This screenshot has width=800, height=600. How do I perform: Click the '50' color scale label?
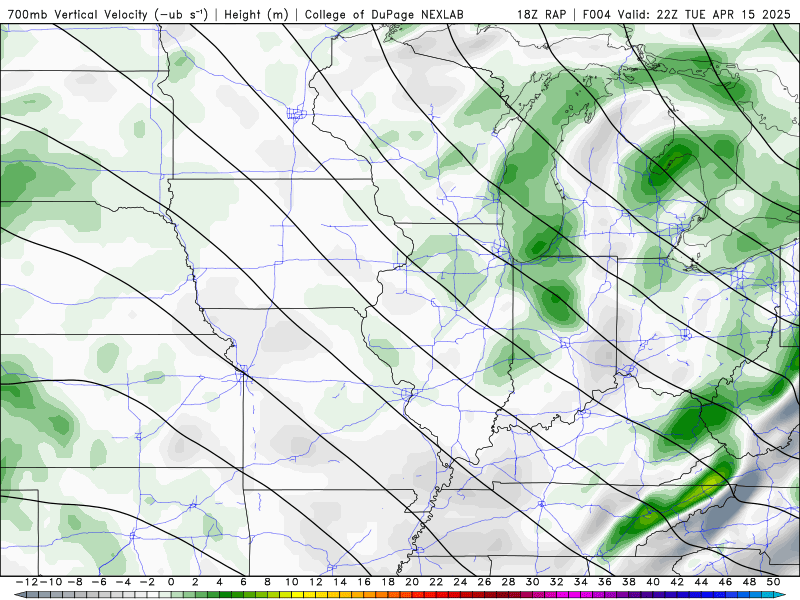click(x=773, y=582)
